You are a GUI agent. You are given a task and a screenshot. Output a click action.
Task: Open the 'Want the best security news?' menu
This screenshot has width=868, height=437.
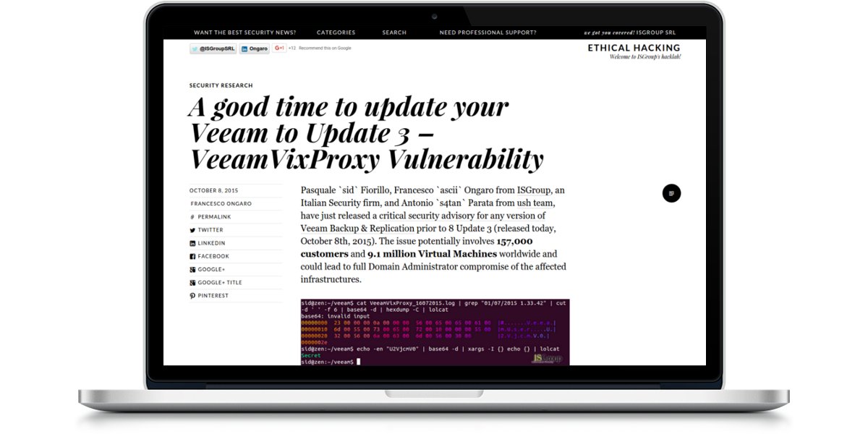click(245, 33)
